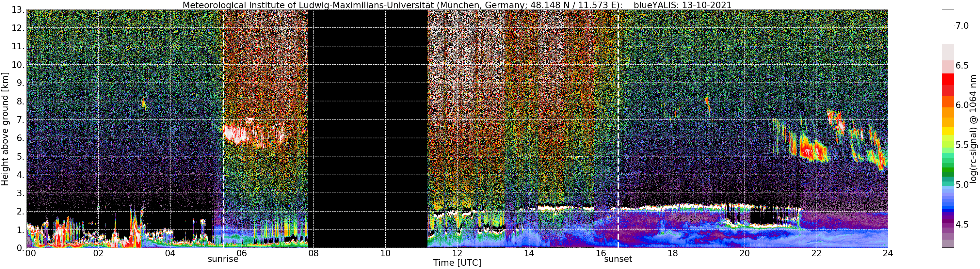Click time-axis tick label '14'
This screenshot has width=980, height=269.
click(529, 253)
